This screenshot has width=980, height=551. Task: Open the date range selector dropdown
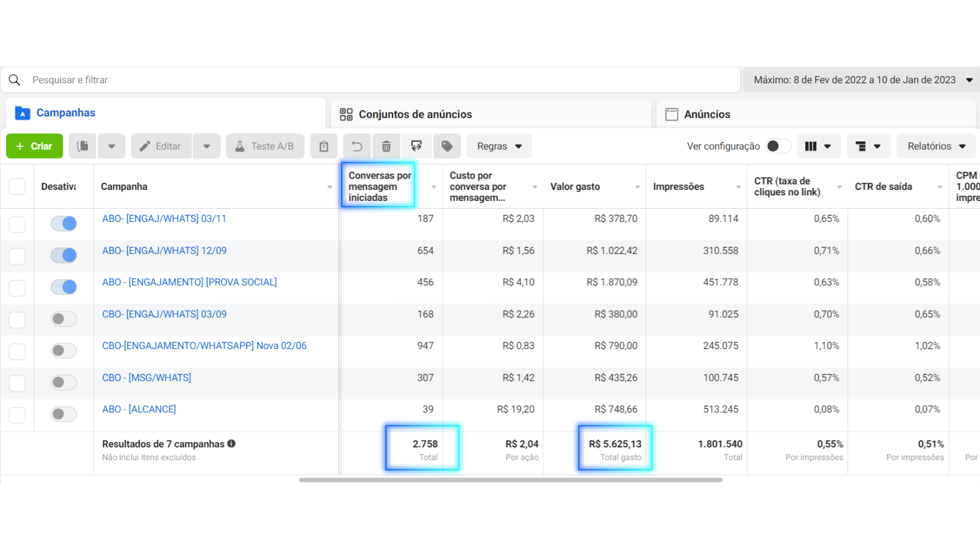(x=862, y=80)
